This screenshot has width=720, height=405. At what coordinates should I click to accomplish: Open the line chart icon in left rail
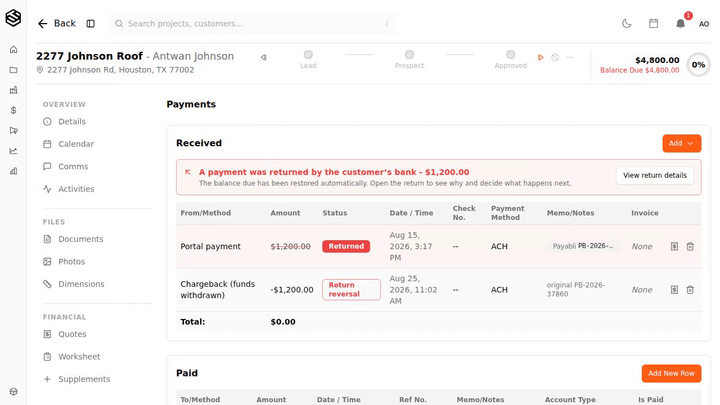click(13, 151)
